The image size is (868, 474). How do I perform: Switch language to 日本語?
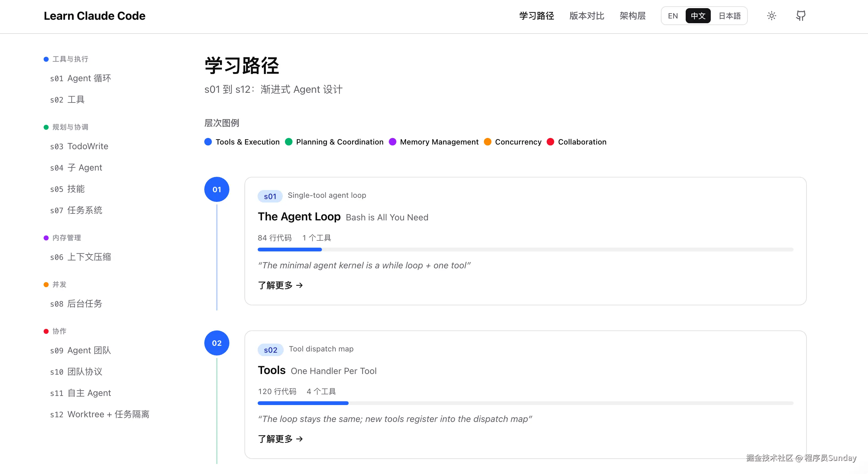tap(730, 16)
